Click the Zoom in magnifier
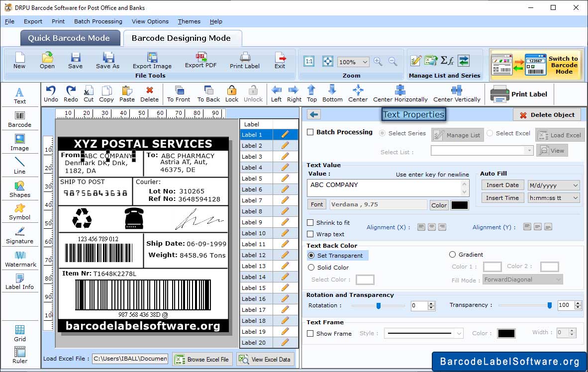 point(378,61)
